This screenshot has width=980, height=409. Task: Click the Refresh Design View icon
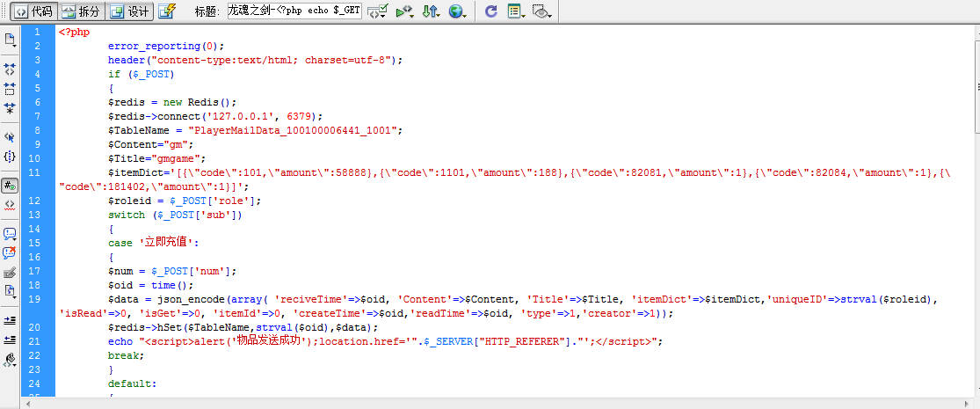click(x=491, y=11)
